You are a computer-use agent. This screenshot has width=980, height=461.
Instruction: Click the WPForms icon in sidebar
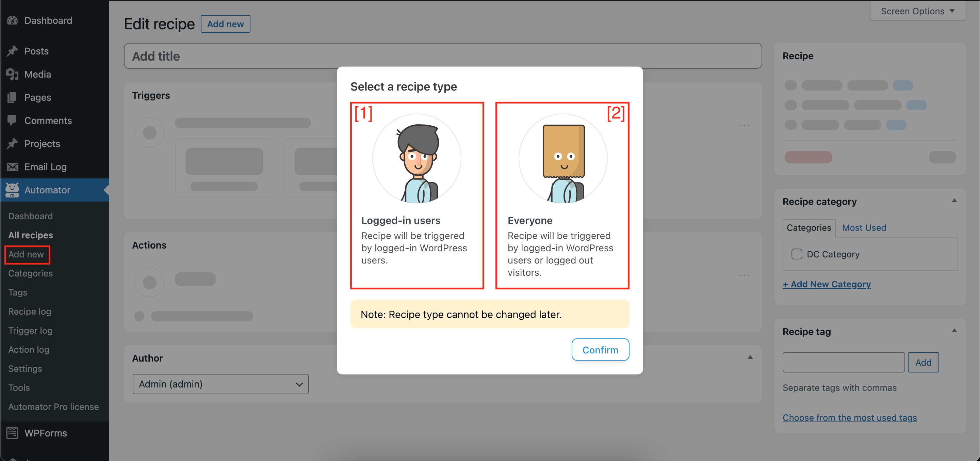coord(12,433)
